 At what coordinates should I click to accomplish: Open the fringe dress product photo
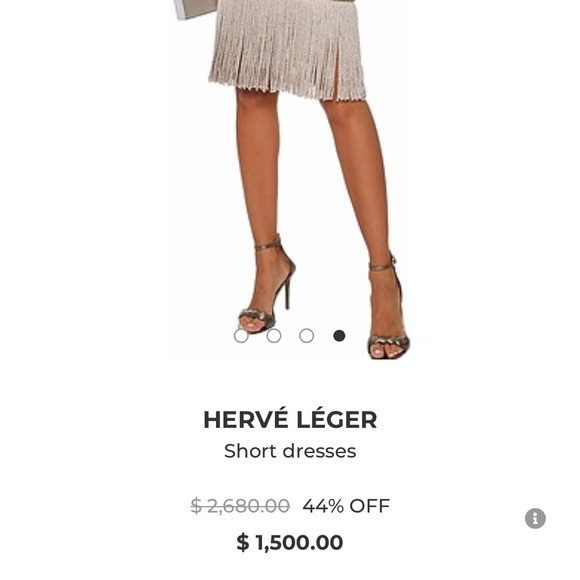click(290, 179)
